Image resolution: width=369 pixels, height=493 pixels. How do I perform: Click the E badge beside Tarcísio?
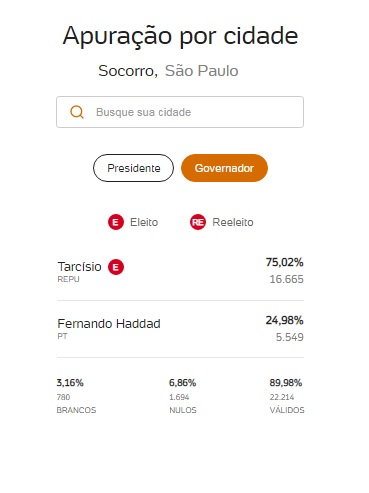click(x=116, y=267)
